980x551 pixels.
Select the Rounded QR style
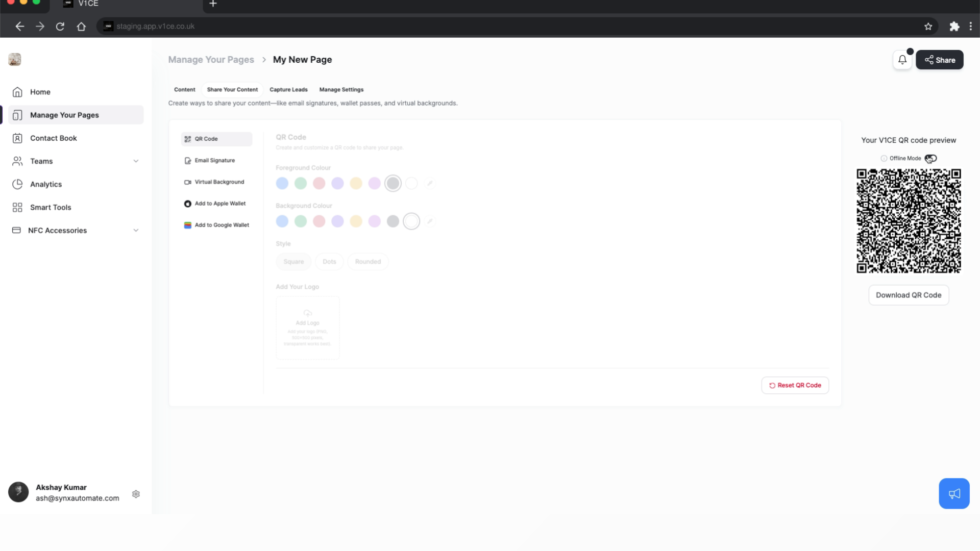pos(368,262)
